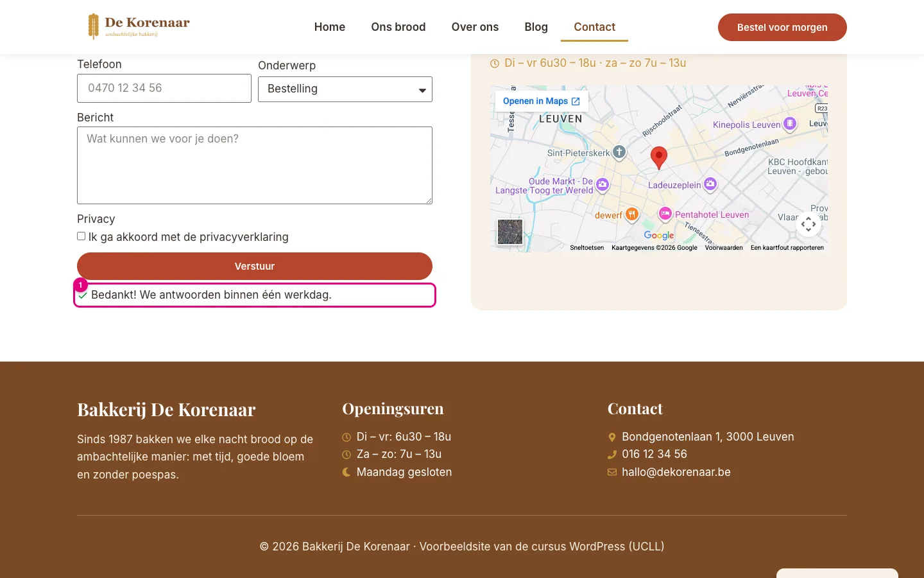
Task: Navigate to the Blog page
Action: point(536,27)
